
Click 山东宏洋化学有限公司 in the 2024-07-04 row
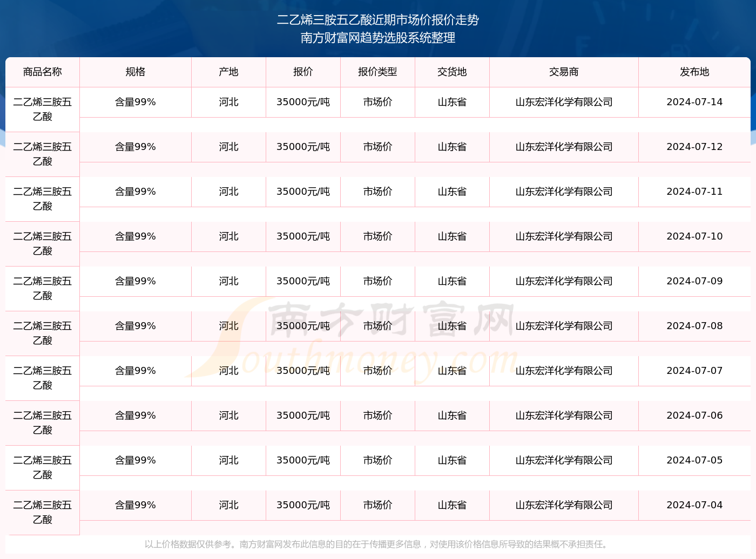(x=564, y=505)
